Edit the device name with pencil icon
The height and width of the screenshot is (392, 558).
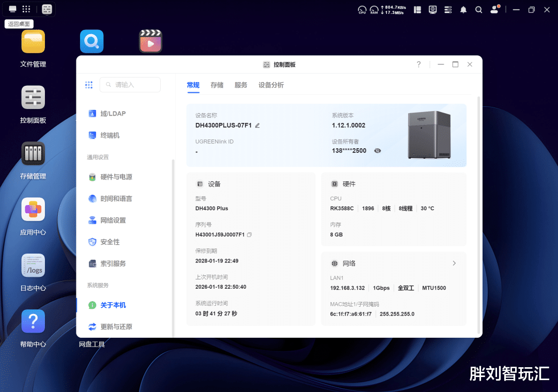pos(257,126)
